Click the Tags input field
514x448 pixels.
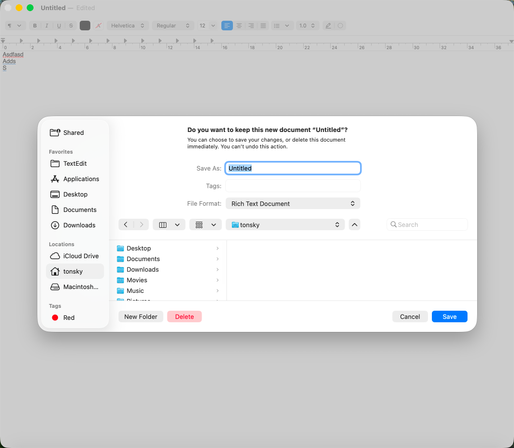coord(293,186)
